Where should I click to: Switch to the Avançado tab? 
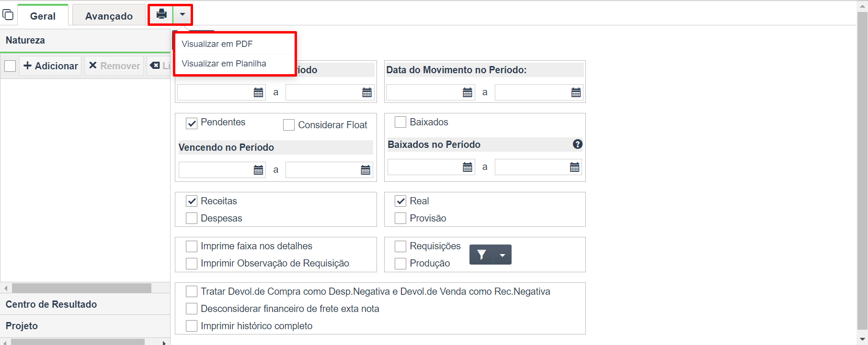(109, 16)
